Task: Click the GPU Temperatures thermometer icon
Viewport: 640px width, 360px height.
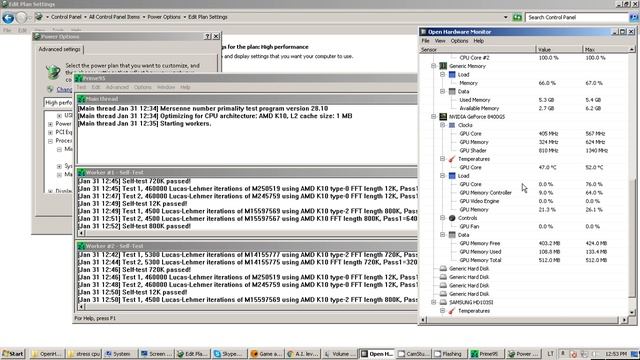Action: [x=452, y=159]
